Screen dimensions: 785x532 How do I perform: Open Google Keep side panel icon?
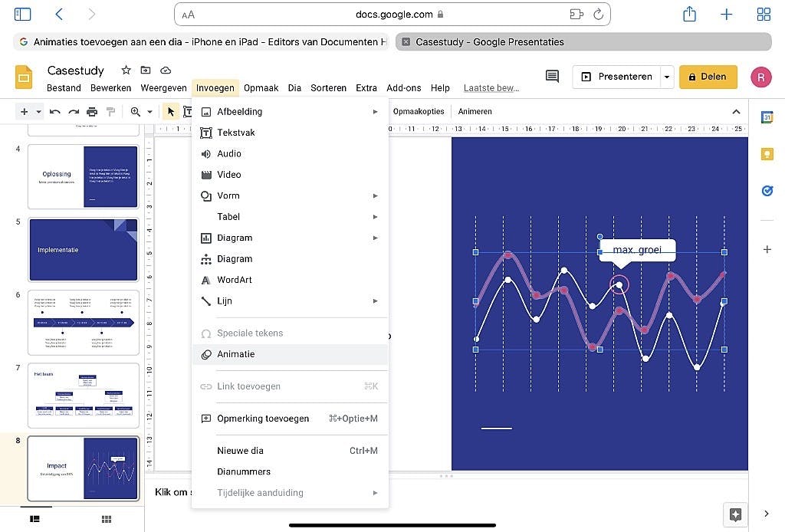pos(767,154)
